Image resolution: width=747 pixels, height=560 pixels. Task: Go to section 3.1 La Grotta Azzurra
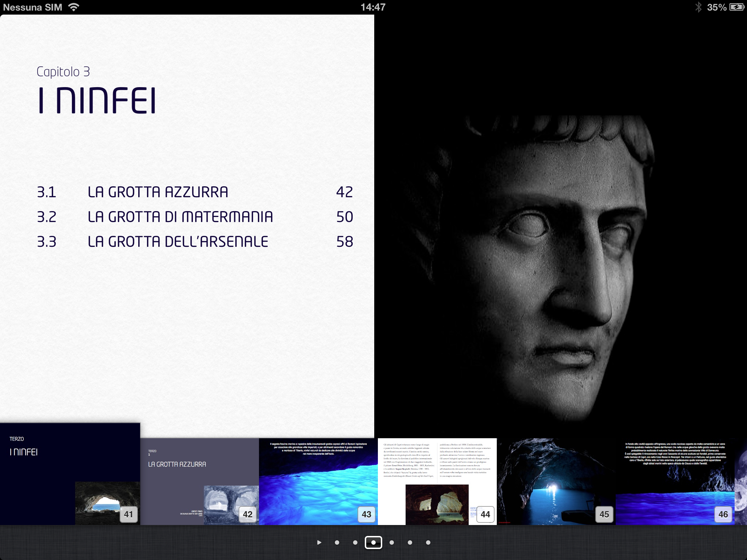[x=158, y=192]
